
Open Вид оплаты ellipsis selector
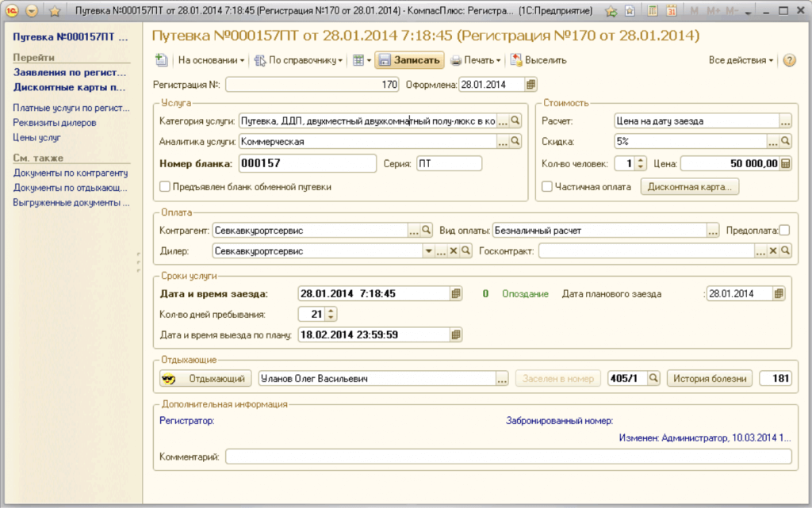point(713,230)
